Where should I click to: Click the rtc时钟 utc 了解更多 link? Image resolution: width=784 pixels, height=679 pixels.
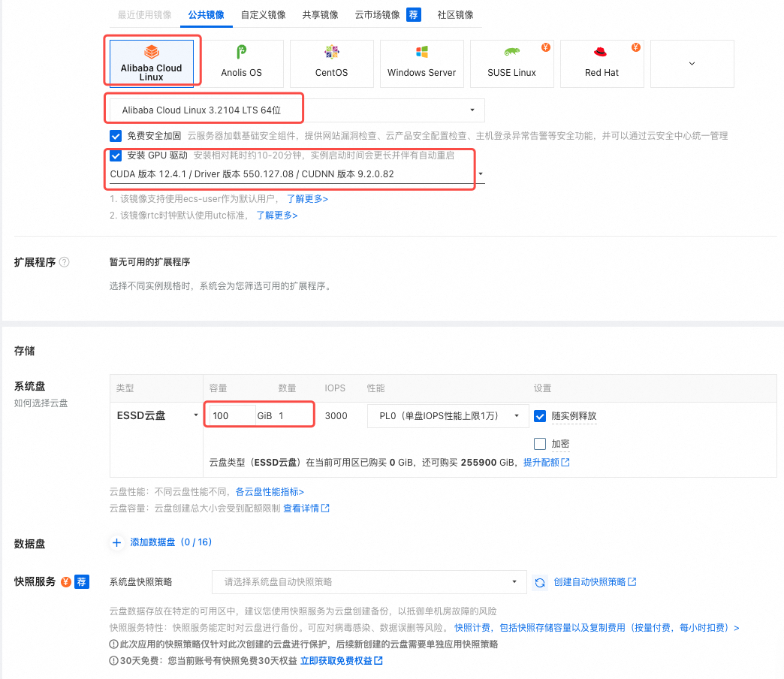[x=277, y=216]
